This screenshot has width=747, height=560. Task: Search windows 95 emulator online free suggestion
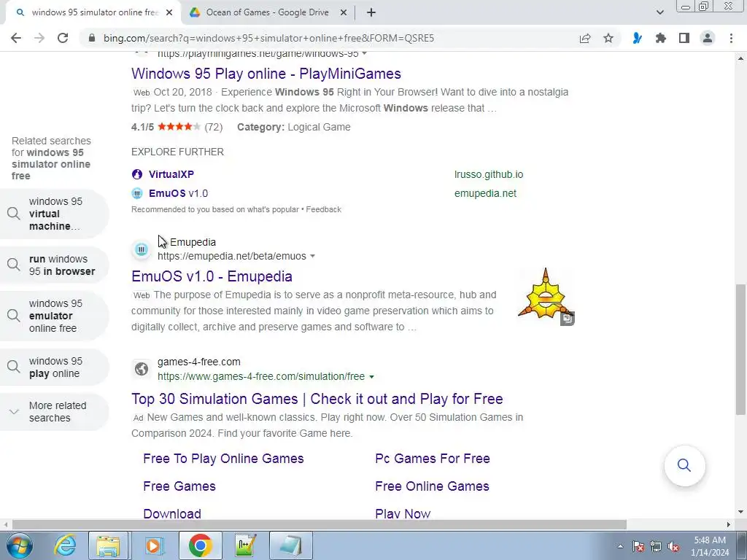click(x=54, y=316)
